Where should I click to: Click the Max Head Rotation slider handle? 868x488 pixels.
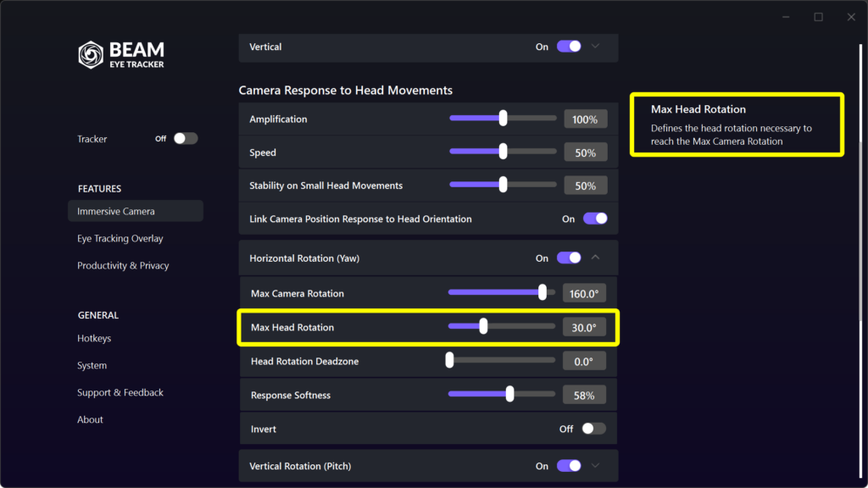(x=483, y=326)
